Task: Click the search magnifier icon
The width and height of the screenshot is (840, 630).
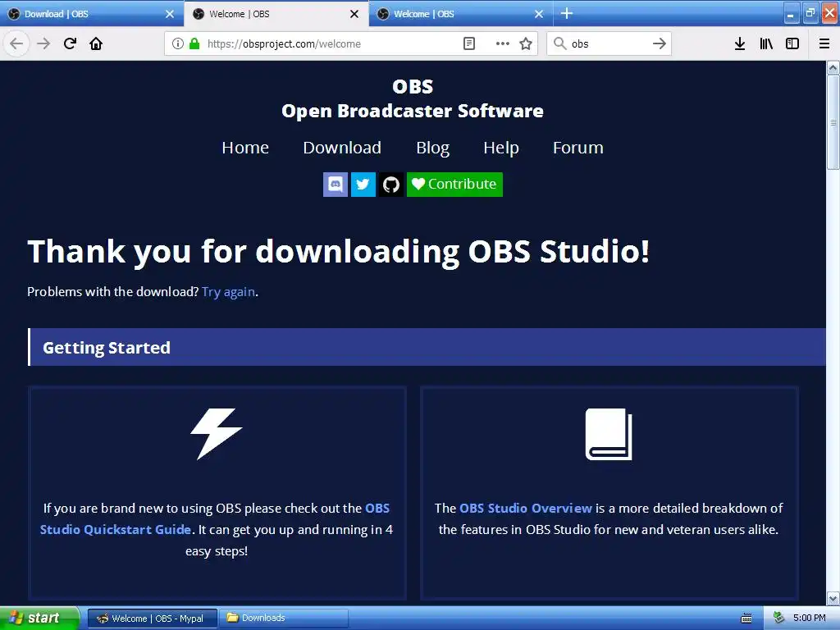Action: click(559, 43)
